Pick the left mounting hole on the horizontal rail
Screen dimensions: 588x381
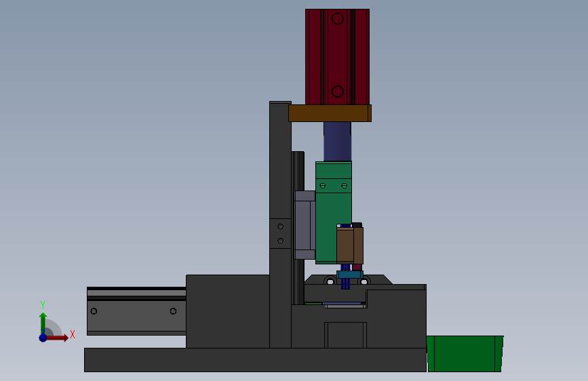94,311
